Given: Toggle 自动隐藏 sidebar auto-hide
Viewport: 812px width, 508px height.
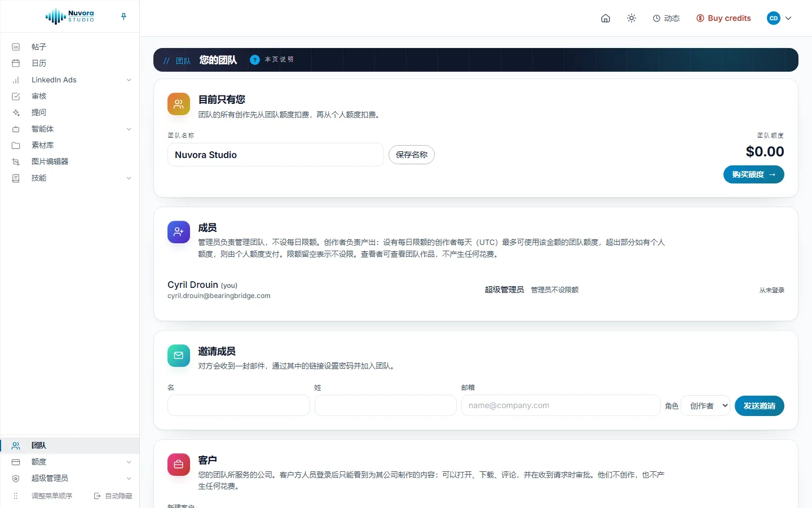Looking at the screenshot, I should click(x=113, y=496).
